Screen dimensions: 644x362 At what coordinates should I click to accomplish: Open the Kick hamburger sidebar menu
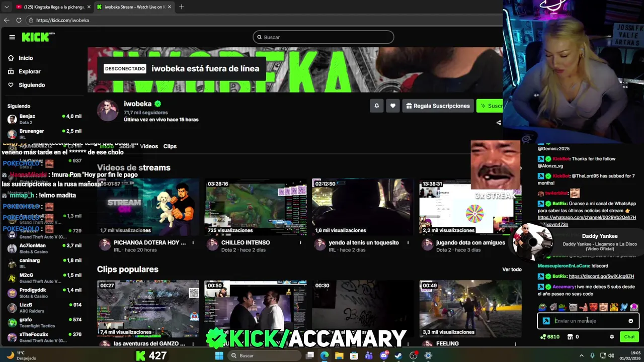point(12,37)
